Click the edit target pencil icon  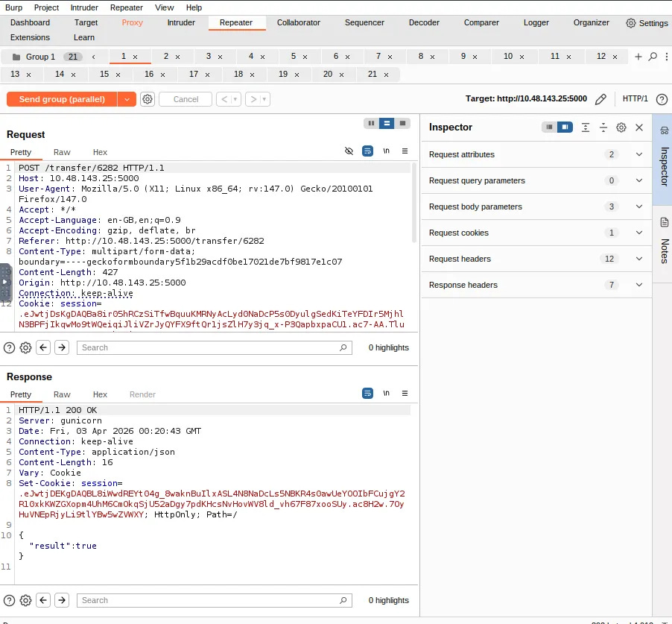tap(600, 99)
